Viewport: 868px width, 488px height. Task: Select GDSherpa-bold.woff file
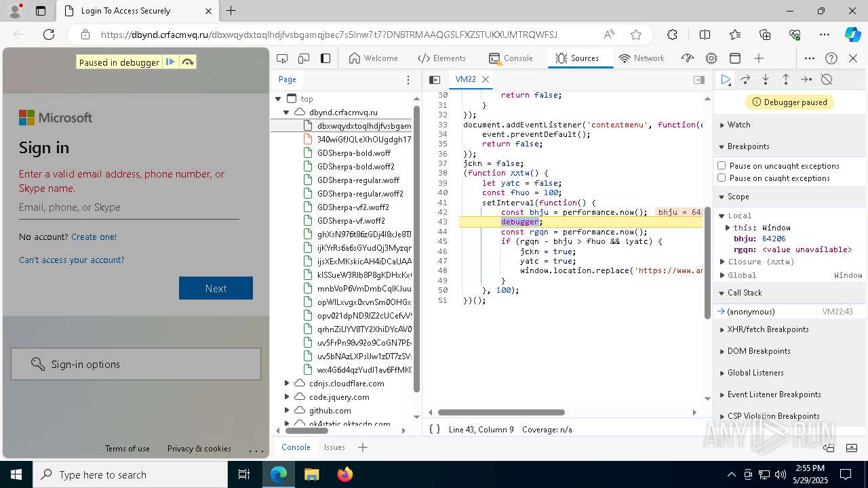pos(354,153)
